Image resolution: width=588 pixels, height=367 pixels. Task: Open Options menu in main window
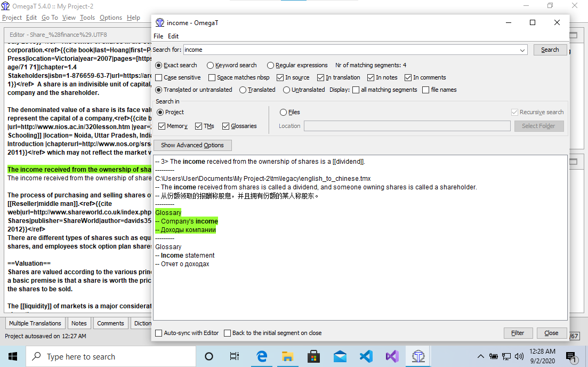pyautogui.click(x=111, y=18)
